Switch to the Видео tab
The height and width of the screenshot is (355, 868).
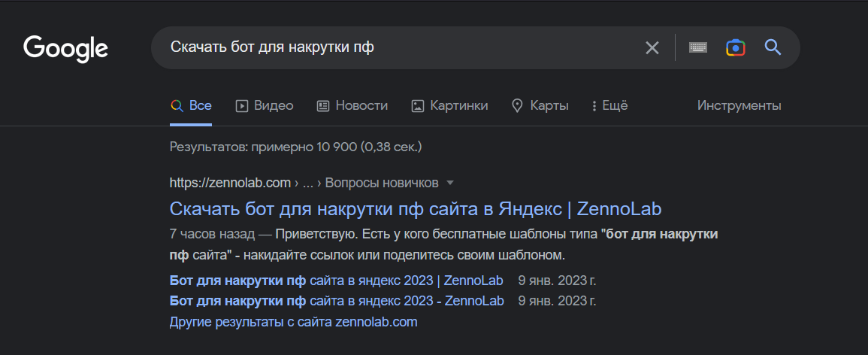click(x=265, y=105)
